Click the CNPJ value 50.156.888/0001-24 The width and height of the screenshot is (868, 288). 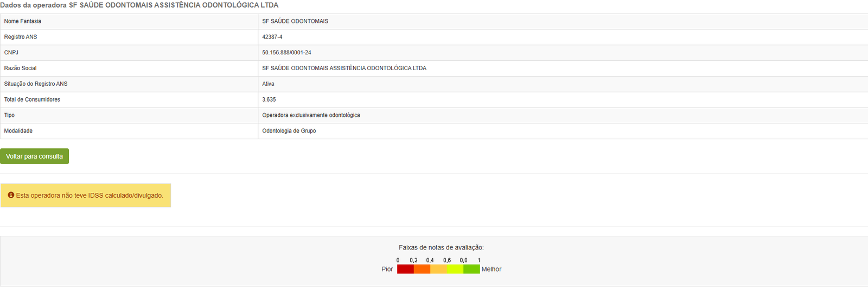286,53
